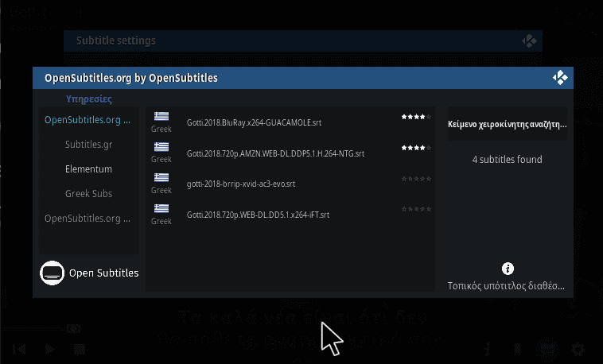Select Elementum in the services list

[88, 169]
